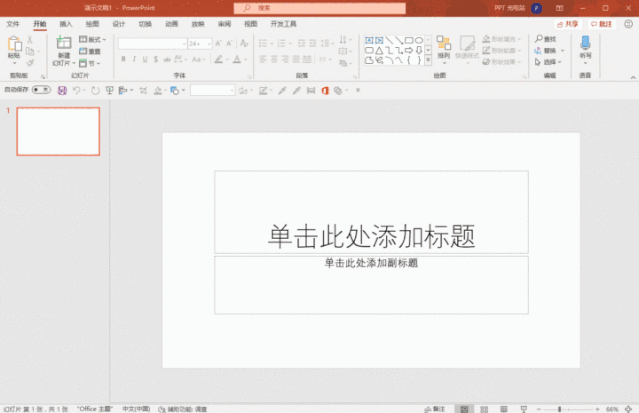Open the Layout (版式) dropdown
The image size is (639, 413).
pos(93,39)
